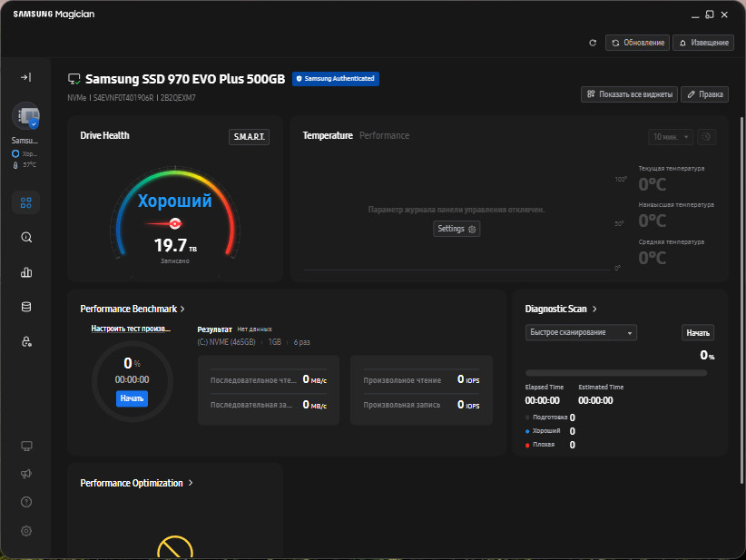Expand Performance Benchmark via its chevron
Screen dimensions: 746x560
[182, 309]
